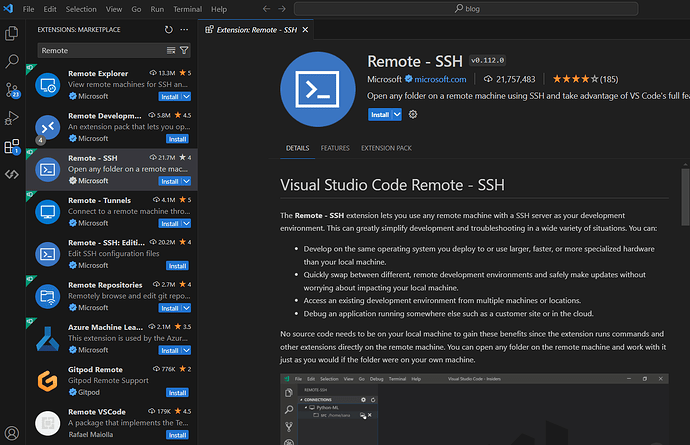Expand install dropdown for Remote - SSH list item
The image size is (690, 445).
pyautogui.click(x=187, y=181)
